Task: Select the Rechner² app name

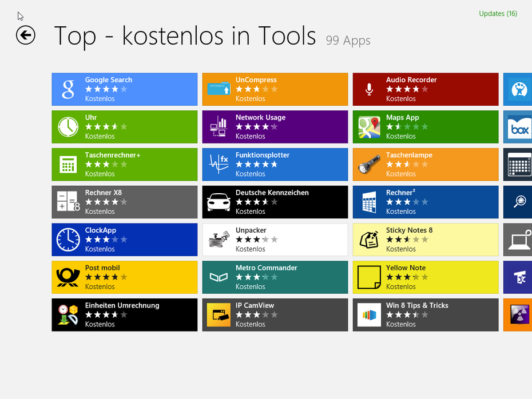Action: (400, 193)
